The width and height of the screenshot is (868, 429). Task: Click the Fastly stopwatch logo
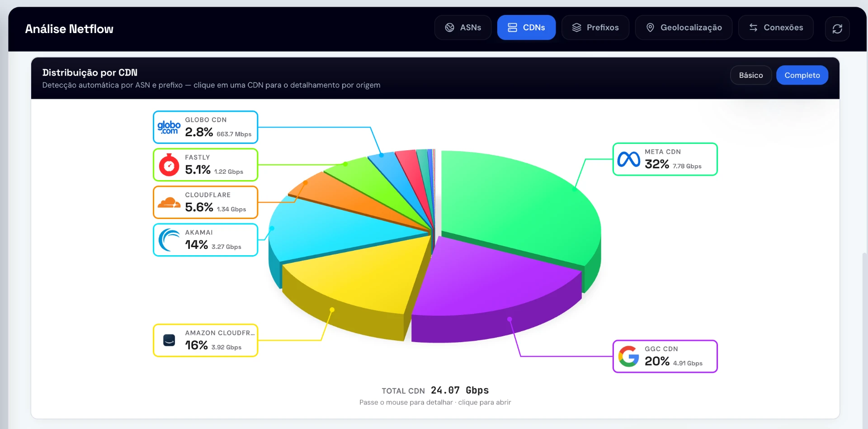click(x=169, y=165)
